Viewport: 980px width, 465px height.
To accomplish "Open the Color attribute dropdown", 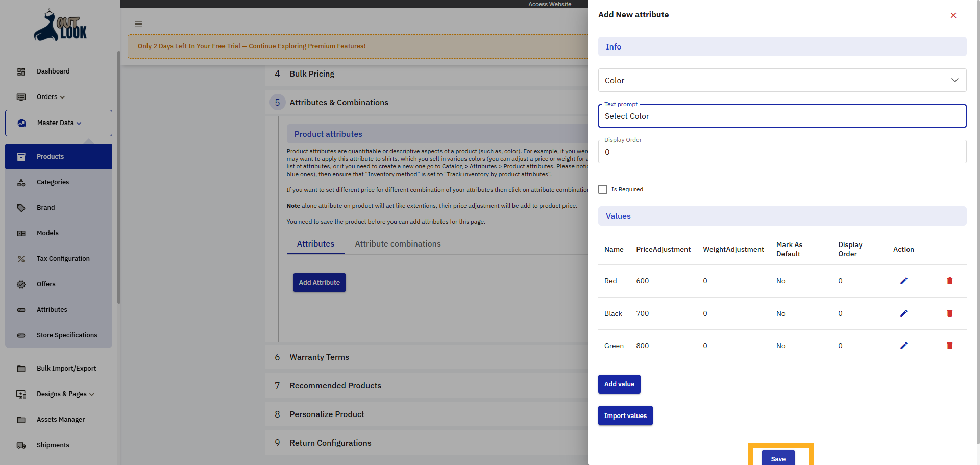I will click(781, 80).
